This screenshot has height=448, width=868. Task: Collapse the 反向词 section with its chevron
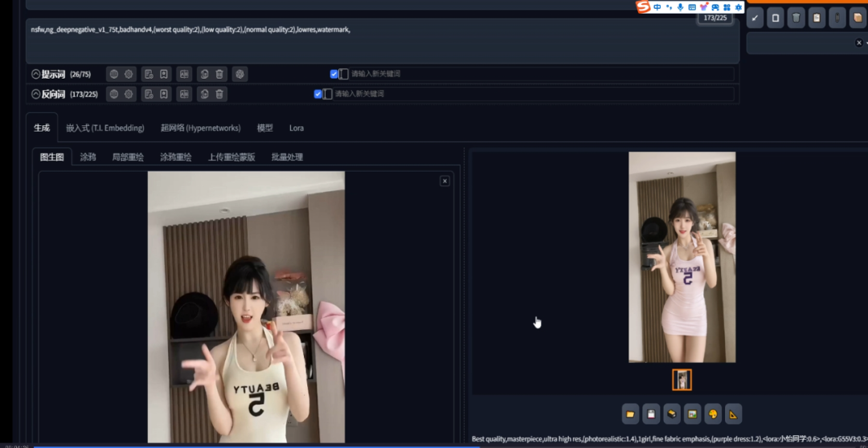(36, 94)
